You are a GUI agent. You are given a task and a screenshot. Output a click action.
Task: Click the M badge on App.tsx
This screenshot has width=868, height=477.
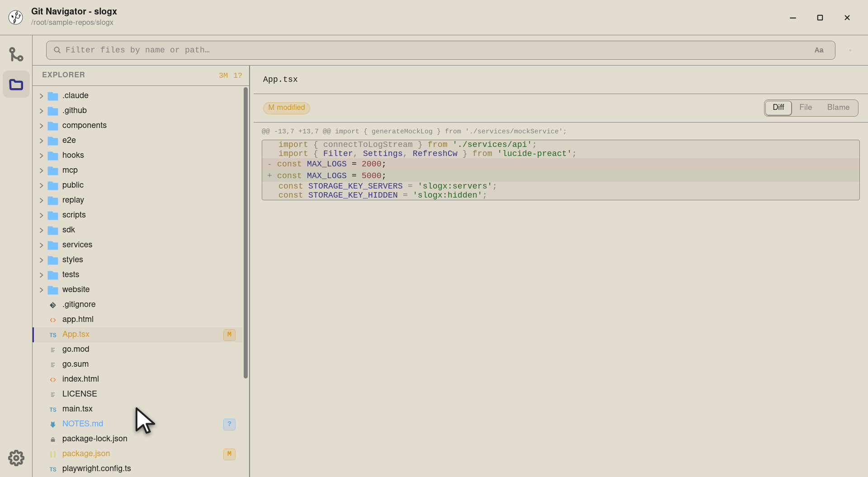point(229,335)
